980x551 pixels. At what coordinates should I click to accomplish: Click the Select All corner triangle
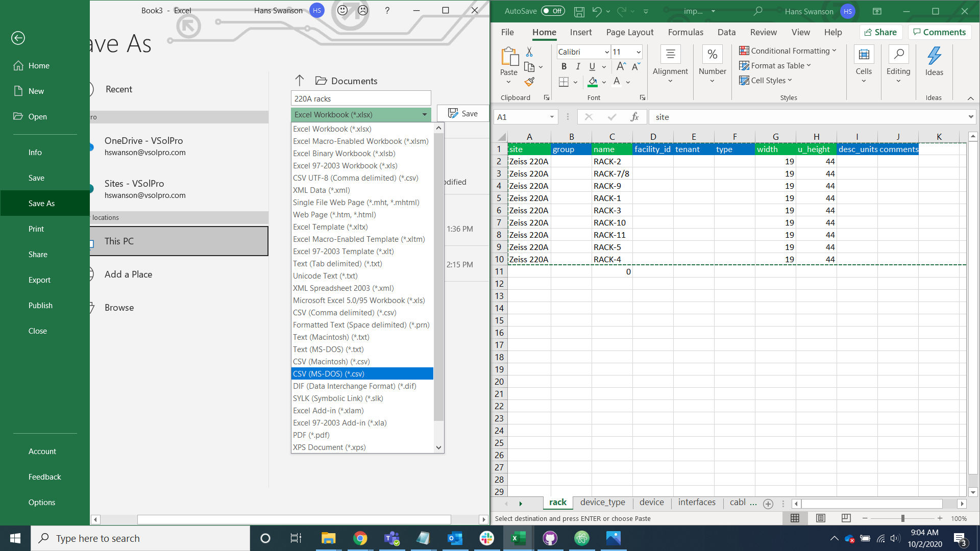pyautogui.click(x=501, y=136)
